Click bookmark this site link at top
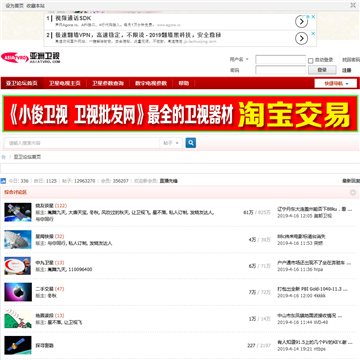 [x=36, y=6]
